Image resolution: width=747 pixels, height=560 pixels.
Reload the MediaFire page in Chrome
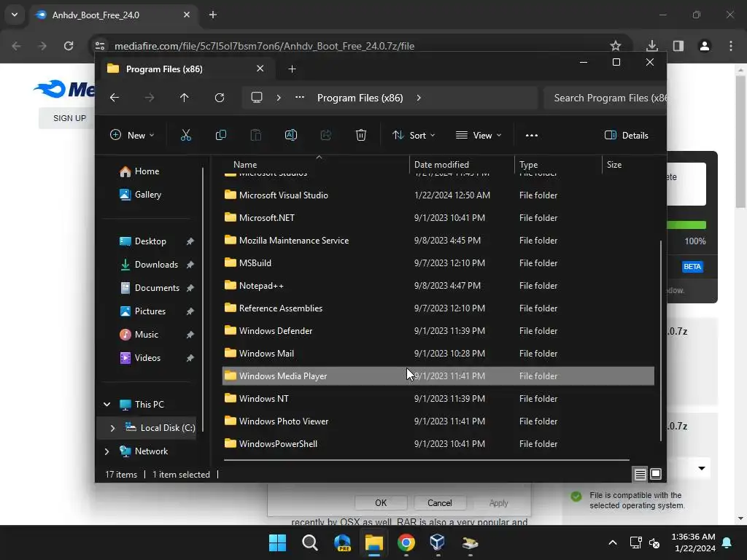click(69, 46)
